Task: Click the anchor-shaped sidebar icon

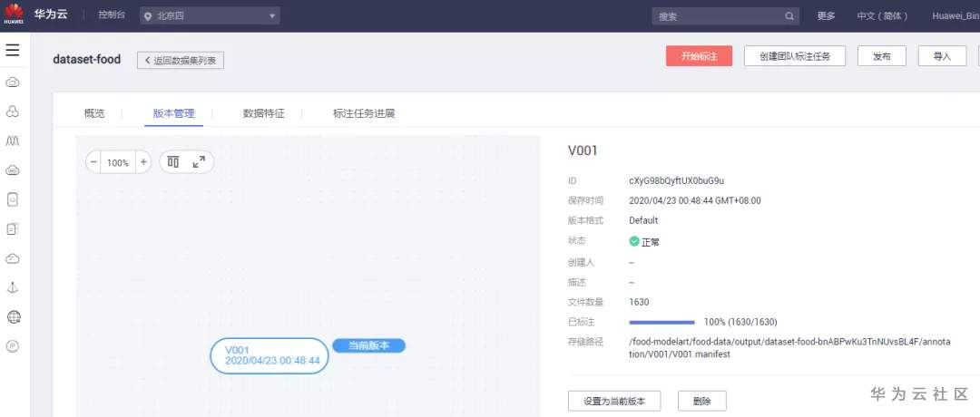Action: (13, 287)
